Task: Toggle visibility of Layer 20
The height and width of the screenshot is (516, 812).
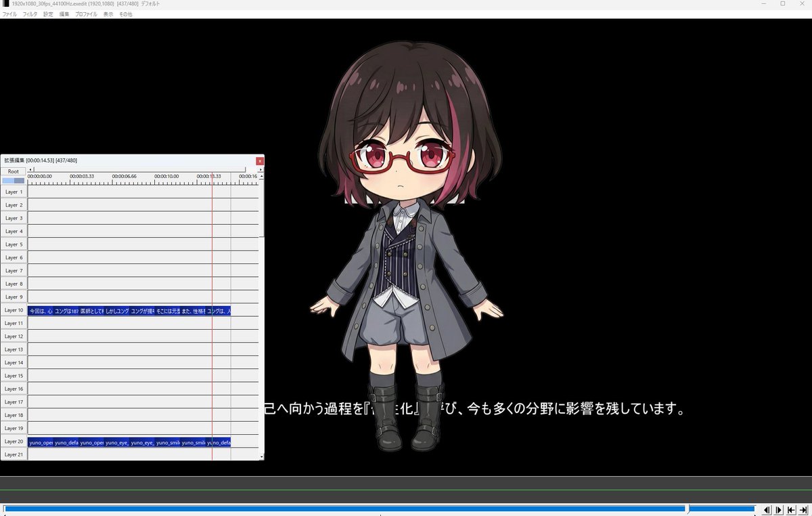Action: point(14,441)
